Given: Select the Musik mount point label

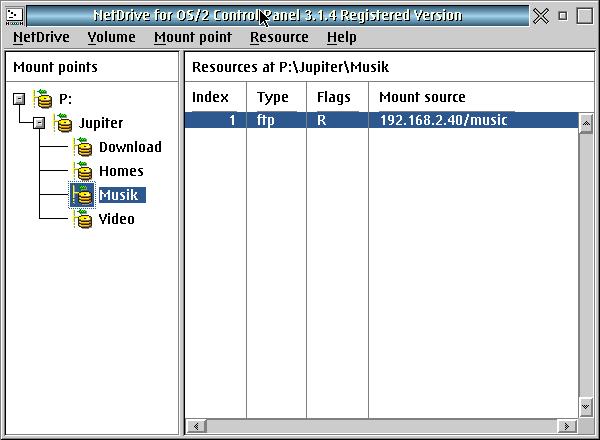Looking at the screenshot, I should tap(122, 195).
